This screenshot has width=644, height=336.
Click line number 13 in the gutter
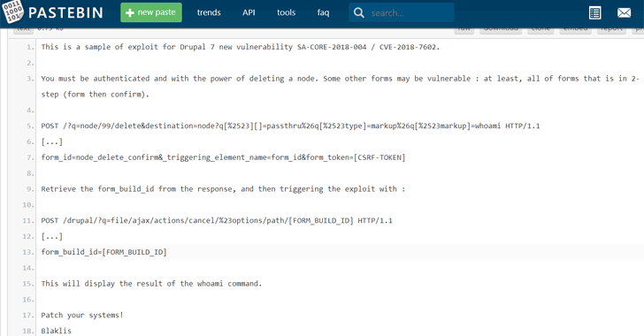tap(28, 252)
